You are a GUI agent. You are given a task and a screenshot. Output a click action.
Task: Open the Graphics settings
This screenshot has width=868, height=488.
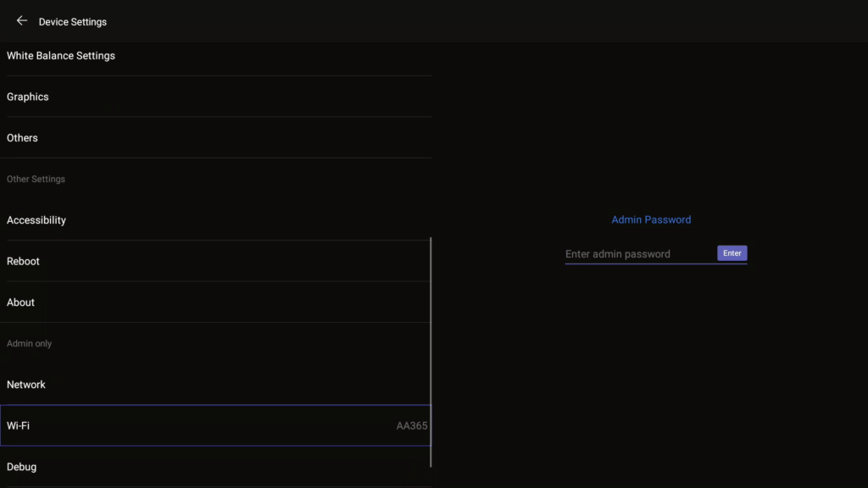click(216, 97)
